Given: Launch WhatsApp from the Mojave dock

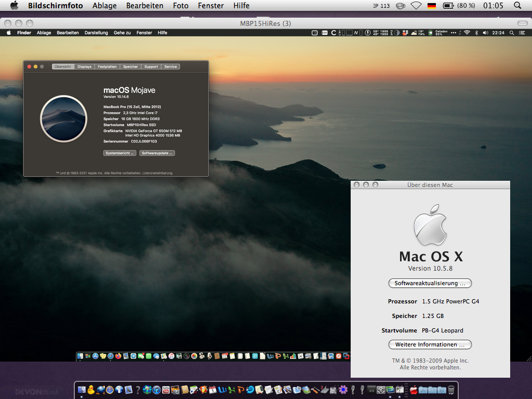Looking at the screenshot, I should [149, 356].
